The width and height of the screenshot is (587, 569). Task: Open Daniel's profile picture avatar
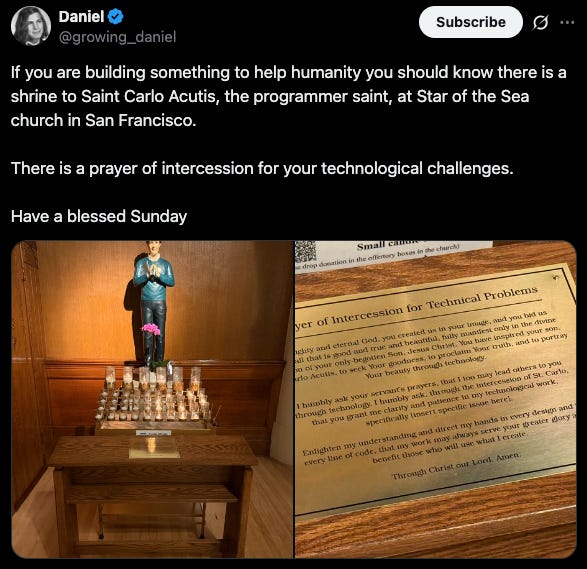click(x=31, y=26)
